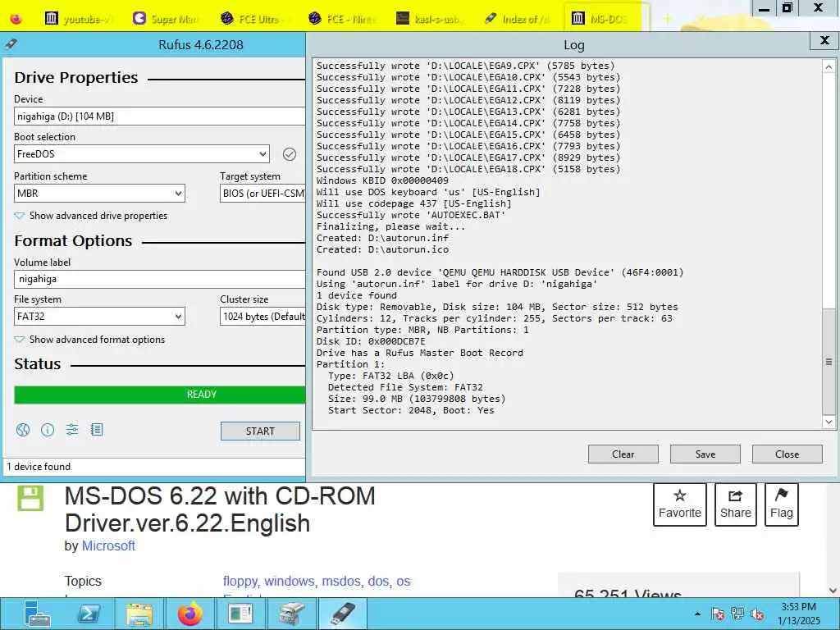
Task: Switch to the kasl-s-usb browser tab
Action: click(x=428, y=19)
